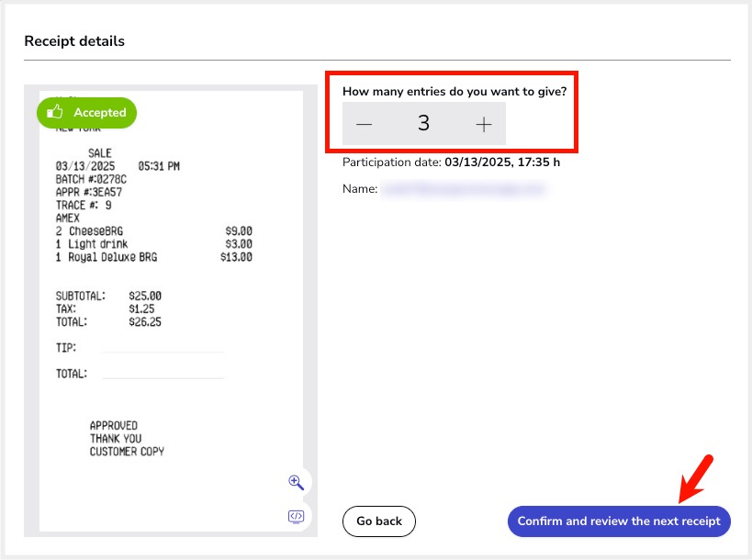Click the entries count value 3
Screen dimensions: 752x560
click(x=423, y=123)
